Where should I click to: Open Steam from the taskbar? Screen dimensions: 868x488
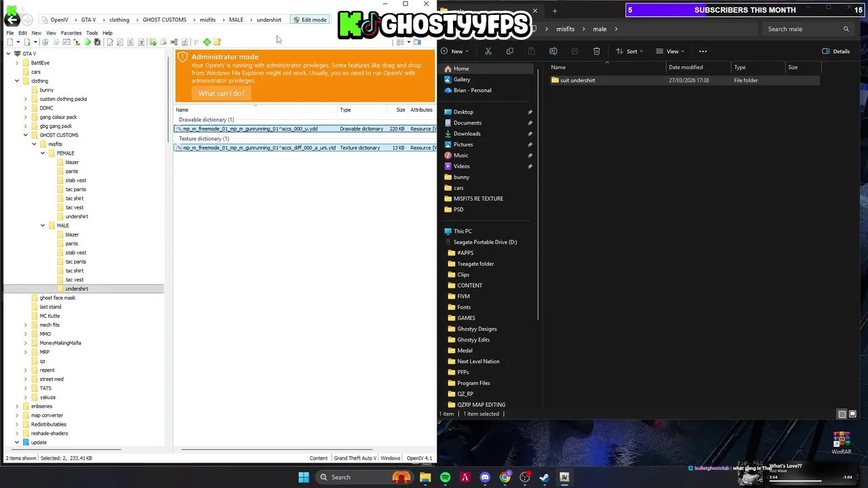point(544,477)
